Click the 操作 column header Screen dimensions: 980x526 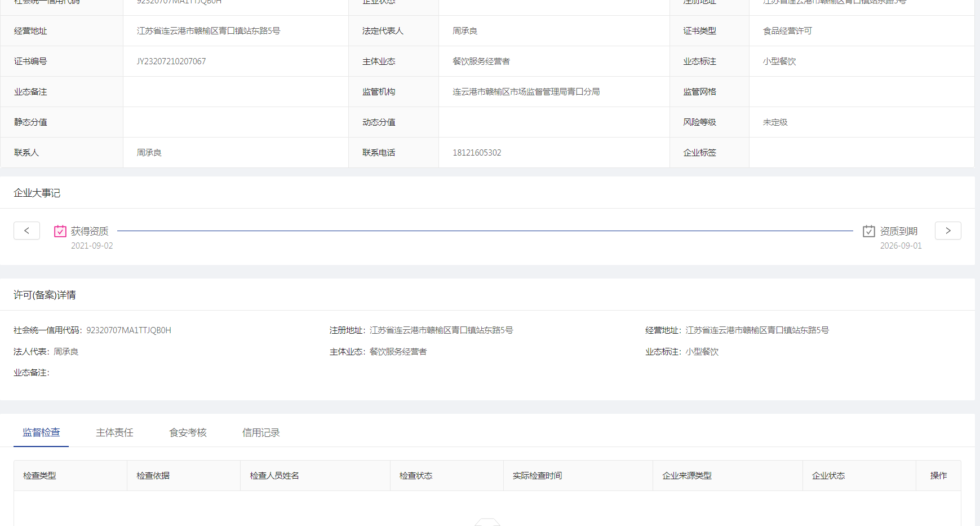pos(938,476)
